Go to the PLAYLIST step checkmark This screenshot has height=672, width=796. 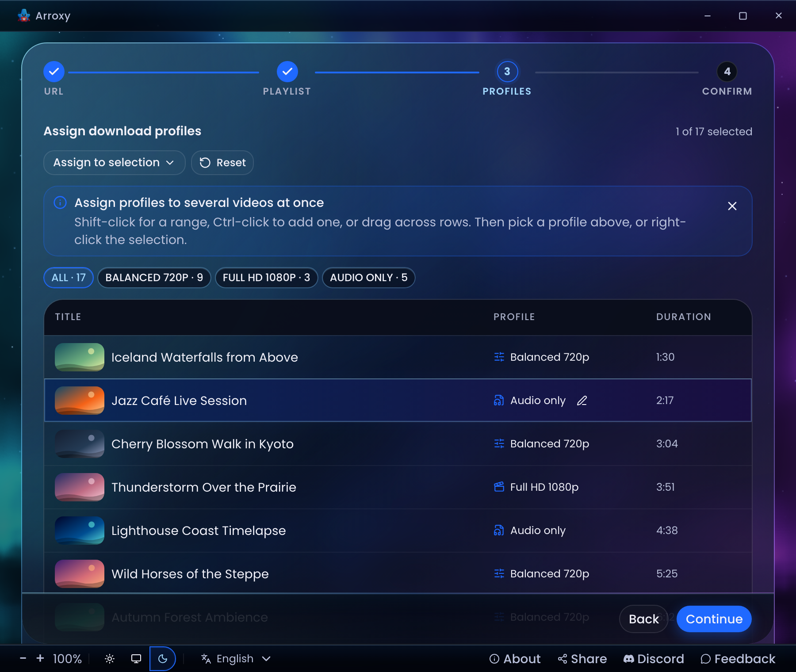287,72
